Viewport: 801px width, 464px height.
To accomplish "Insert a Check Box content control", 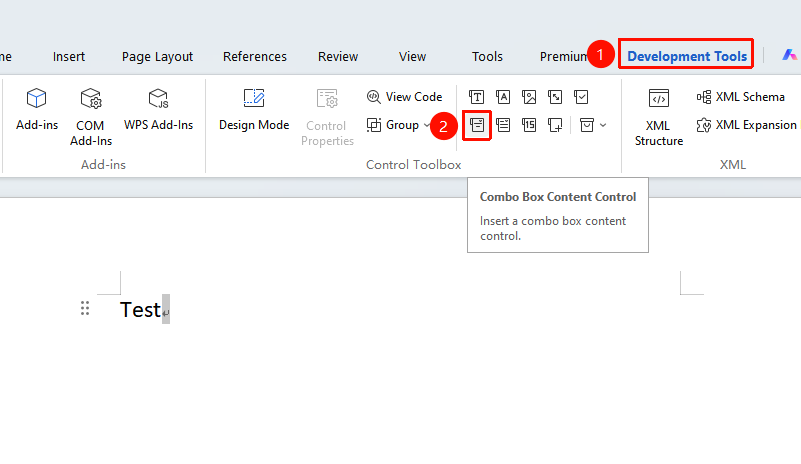I will coord(581,97).
